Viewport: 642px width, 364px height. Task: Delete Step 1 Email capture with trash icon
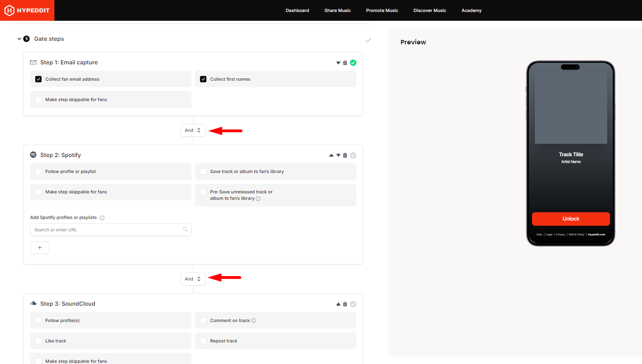345,63
